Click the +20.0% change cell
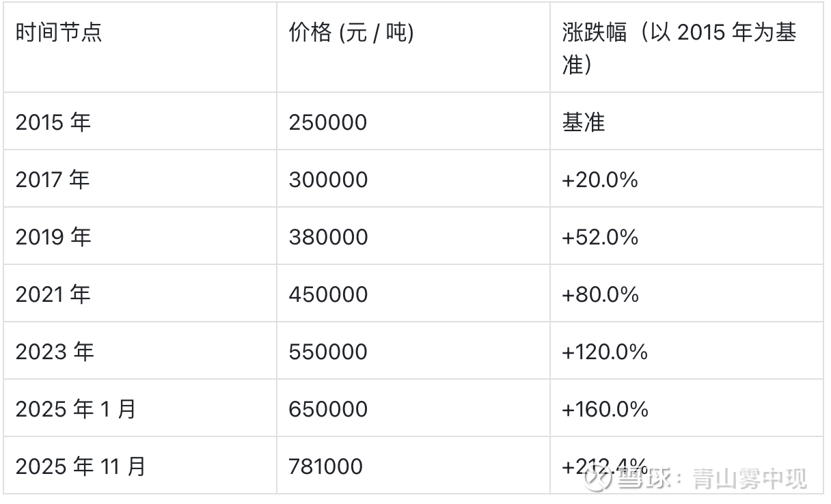The width and height of the screenshot is (831, 504). tap(600, 180)
